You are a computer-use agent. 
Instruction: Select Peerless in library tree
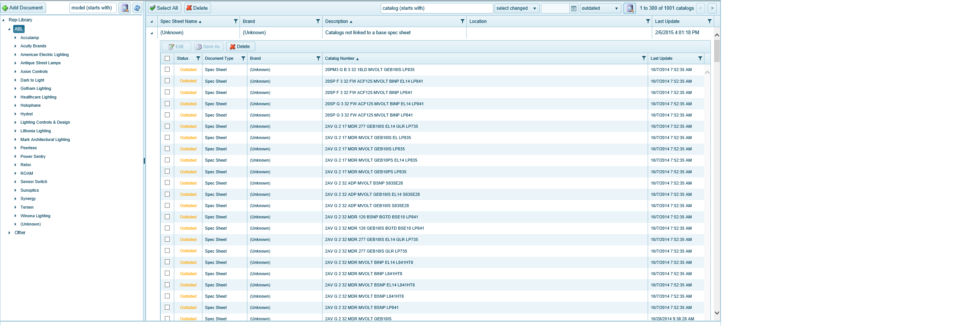click(29, 148)
